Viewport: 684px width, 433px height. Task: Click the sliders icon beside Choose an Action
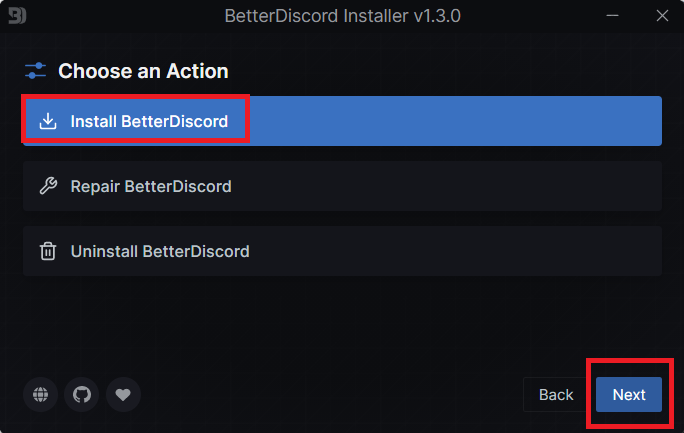click(x=36, y=71)
